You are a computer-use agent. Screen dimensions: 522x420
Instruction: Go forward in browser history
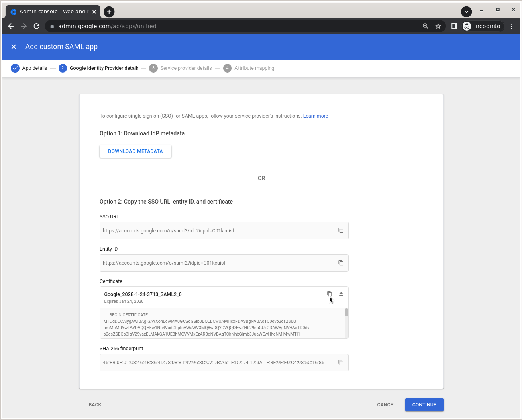[24, 26]
